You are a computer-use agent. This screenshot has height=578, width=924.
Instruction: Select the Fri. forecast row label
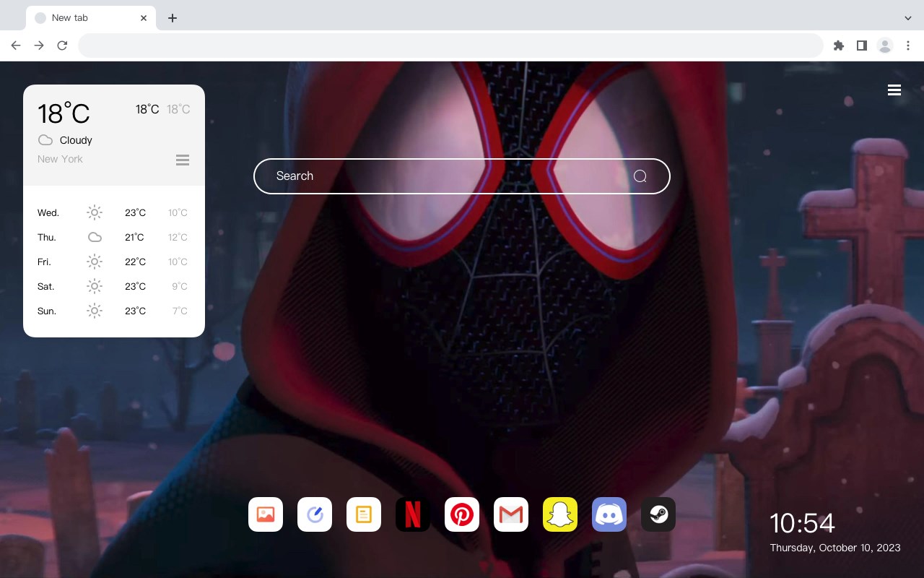(x=44, y=262)
